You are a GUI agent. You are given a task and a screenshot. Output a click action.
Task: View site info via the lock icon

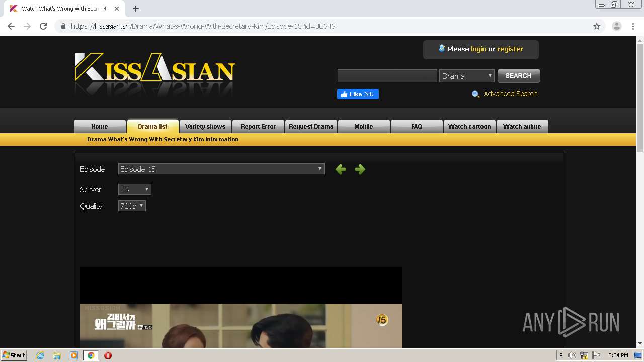click(x=63, y=26)
